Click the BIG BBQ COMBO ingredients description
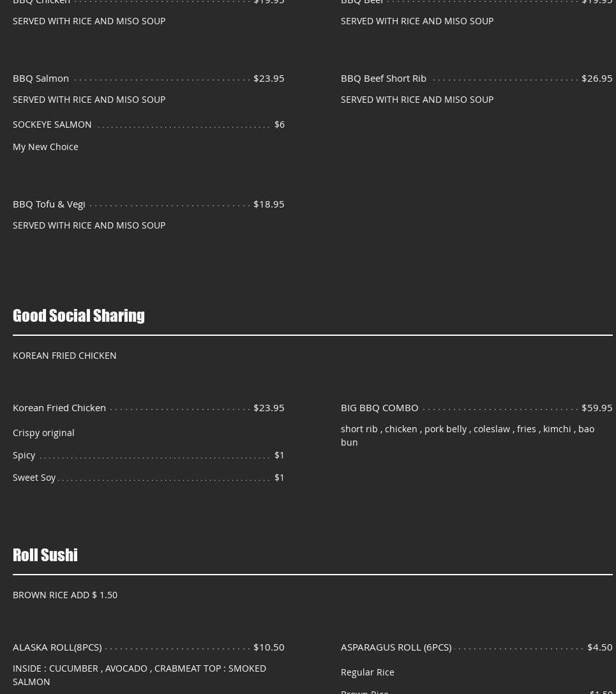The height and width of the screenshot is (694, 616). pyautogui.click(x=467, y=435)
